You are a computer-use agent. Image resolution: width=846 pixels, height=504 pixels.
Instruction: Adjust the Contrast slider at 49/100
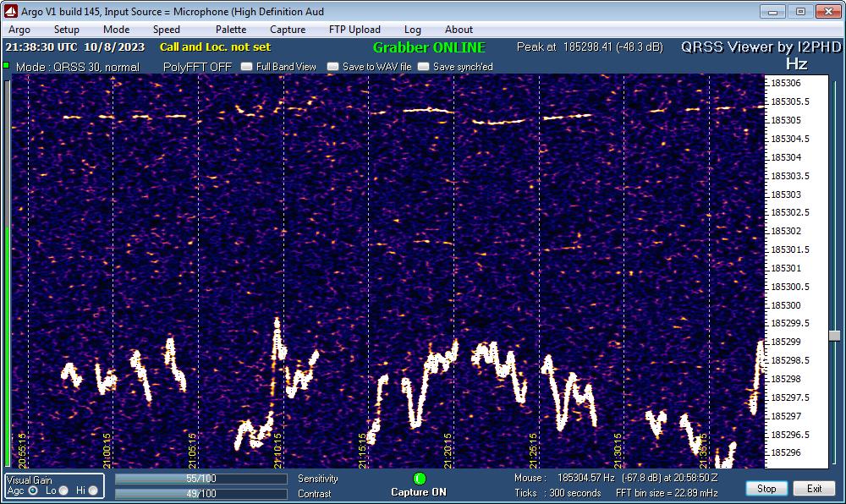pos(201,494)
